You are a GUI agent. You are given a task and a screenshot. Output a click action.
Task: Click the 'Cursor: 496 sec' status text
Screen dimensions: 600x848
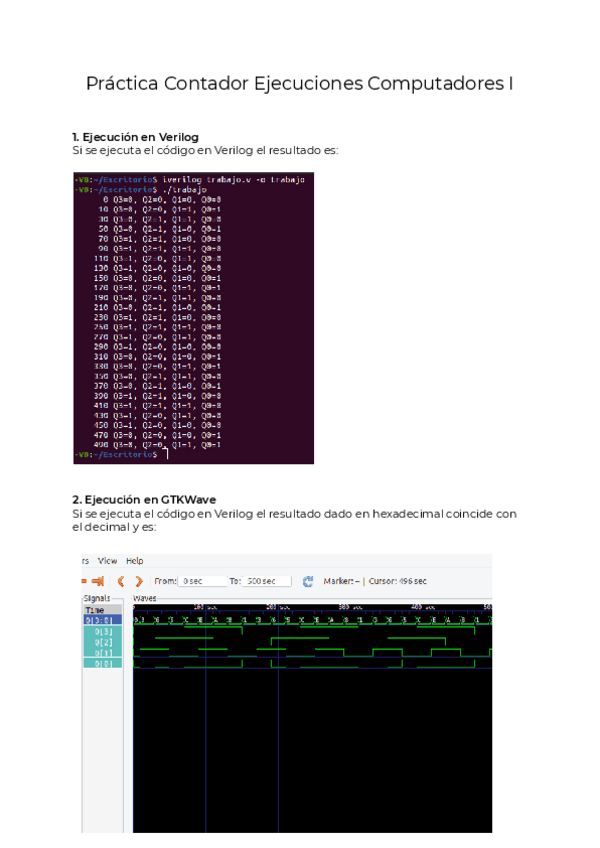[x=398, y=581]
